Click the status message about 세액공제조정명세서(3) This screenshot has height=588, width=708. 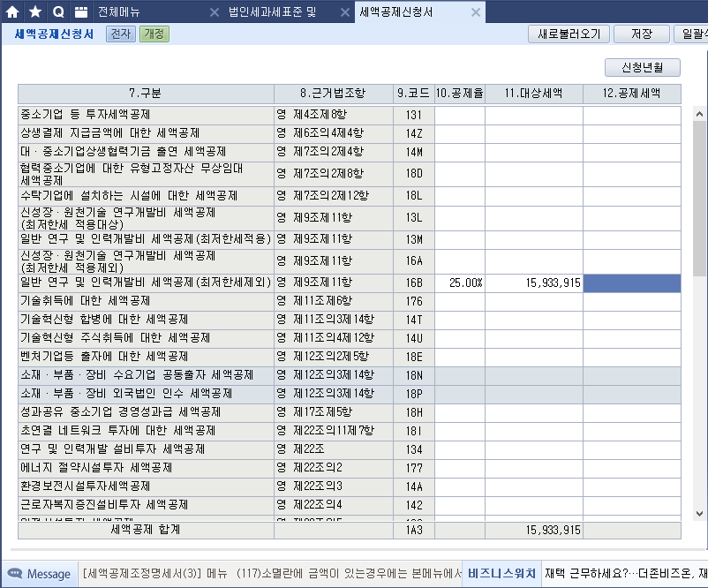click(x=272, y=574)
